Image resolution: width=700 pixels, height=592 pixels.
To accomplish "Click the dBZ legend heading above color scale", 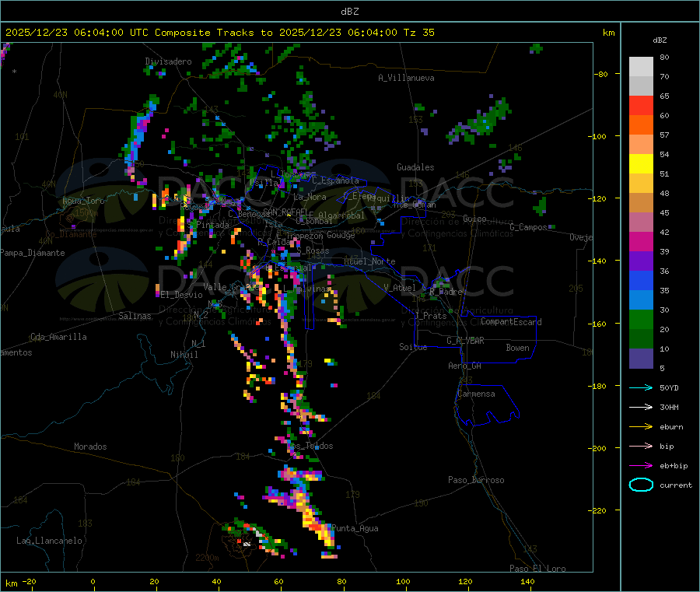I will pos(660,40).
